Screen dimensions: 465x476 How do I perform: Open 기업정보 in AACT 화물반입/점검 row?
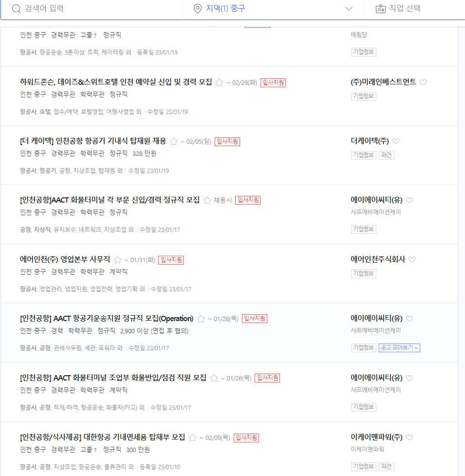(363, 407)
